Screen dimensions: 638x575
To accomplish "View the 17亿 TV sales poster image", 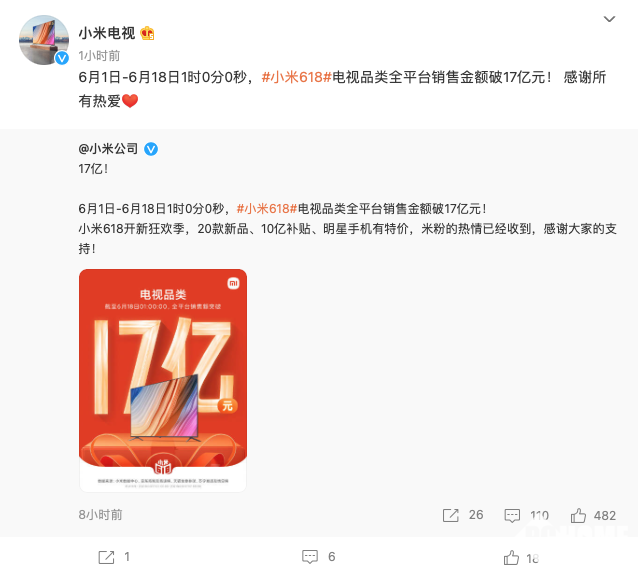I will 163,380.
